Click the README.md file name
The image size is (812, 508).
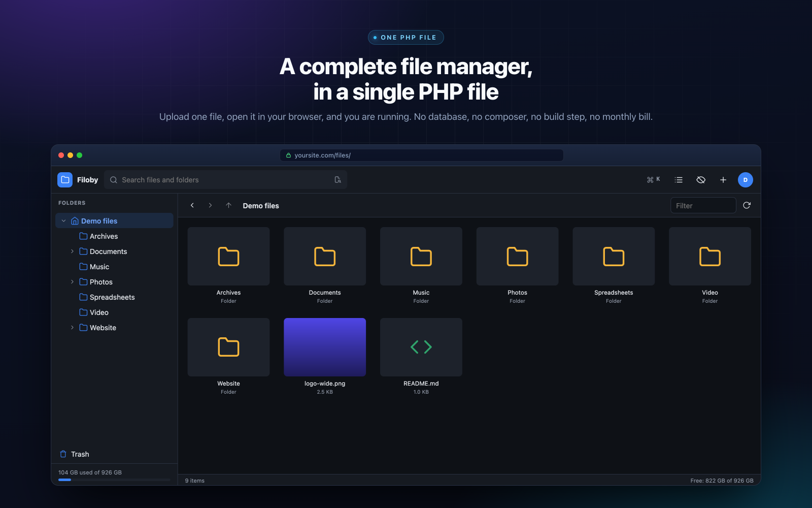[421, 384]
